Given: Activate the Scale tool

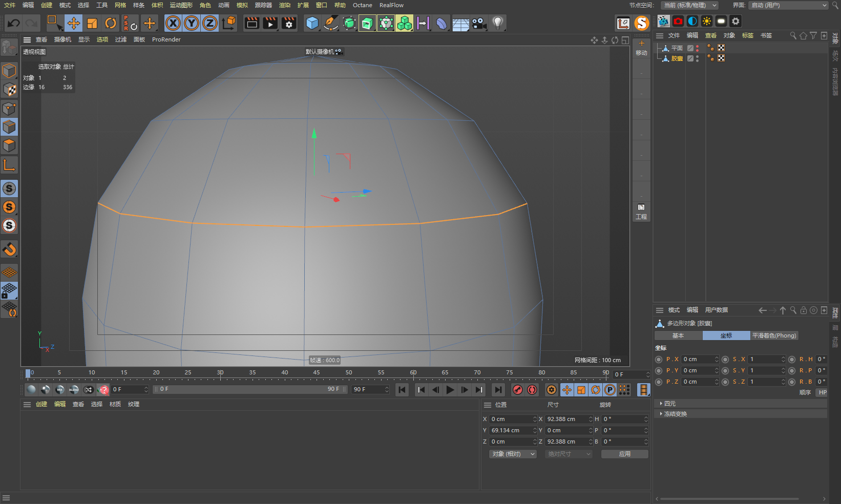Looking at the screenshot, I should tap(92, 23).
